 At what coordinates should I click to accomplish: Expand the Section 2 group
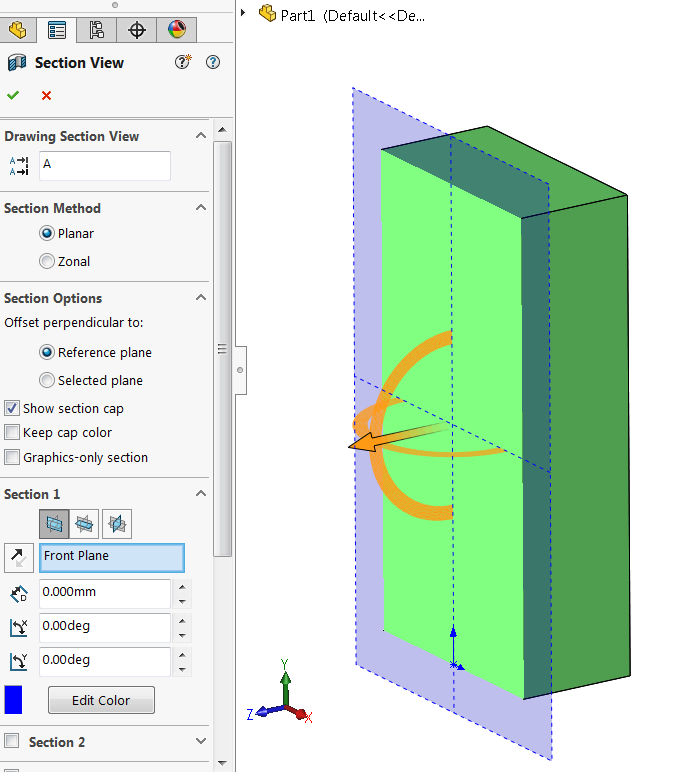[201, 741]
